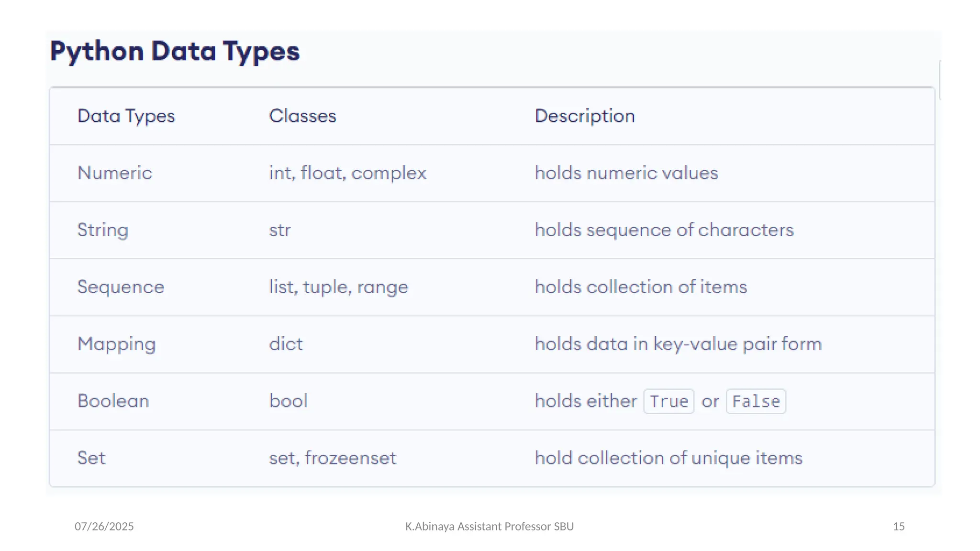The width and height of the screenshot is (980, 551).
Task: Click the 'True' code badge
Action: pos(668,401)
